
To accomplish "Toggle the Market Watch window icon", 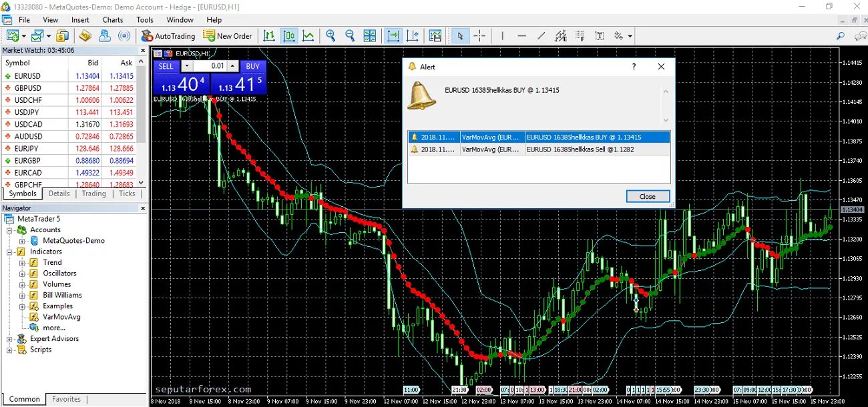I will pos(63,36).
